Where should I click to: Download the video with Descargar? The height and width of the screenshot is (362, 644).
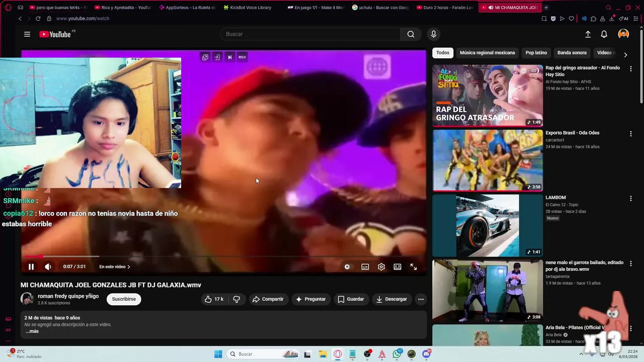tap(391, 299)
